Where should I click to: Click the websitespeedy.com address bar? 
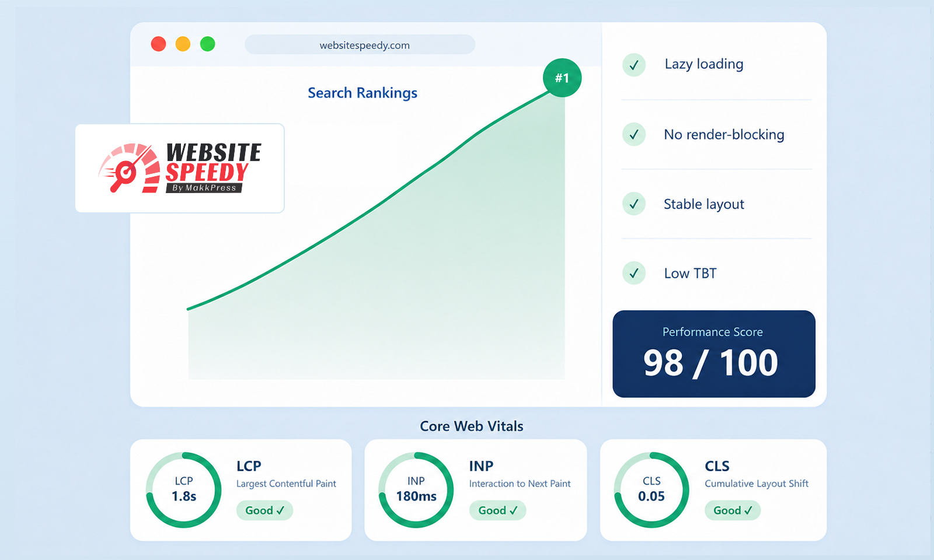pos(360,45)
